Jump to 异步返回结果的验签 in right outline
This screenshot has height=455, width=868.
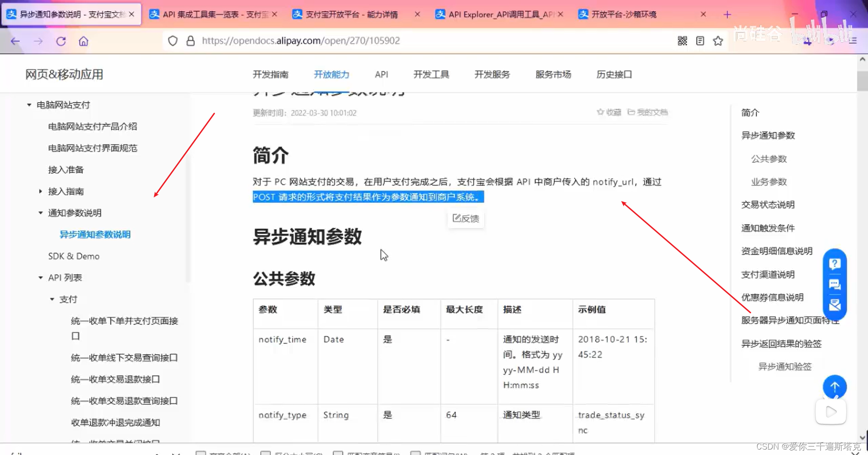point(781,344)
